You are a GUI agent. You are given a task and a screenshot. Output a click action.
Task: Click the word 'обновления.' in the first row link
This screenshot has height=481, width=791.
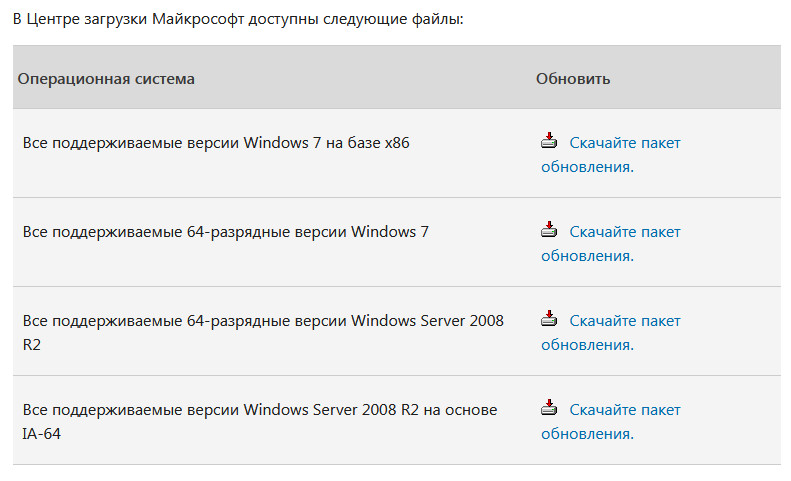click(x=587, y=167)
